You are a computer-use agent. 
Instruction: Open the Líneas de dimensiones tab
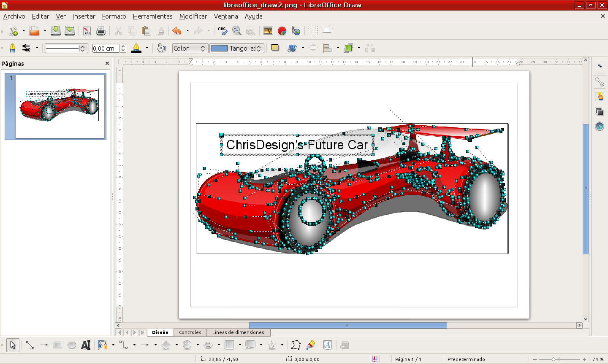pyautogui.click(x=238, y=332)
